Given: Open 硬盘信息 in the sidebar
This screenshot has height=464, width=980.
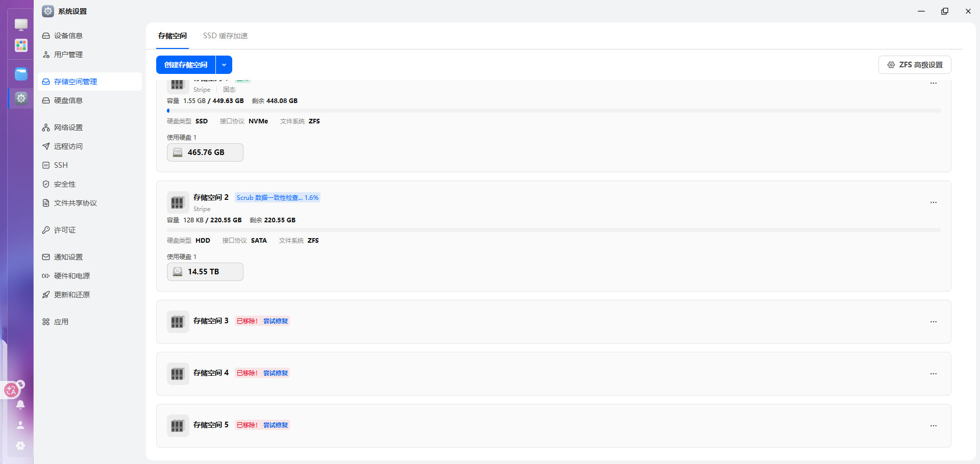Looking at the screenshot, I should click(x=68, y=100).
